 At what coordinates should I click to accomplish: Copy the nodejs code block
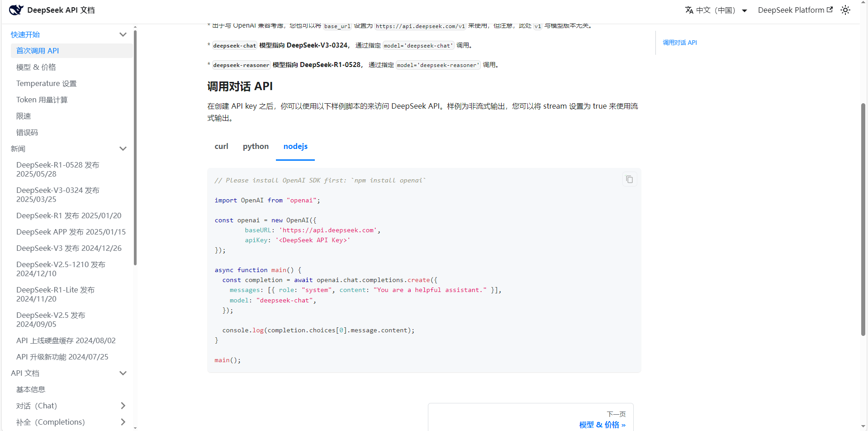coord(629,179)
